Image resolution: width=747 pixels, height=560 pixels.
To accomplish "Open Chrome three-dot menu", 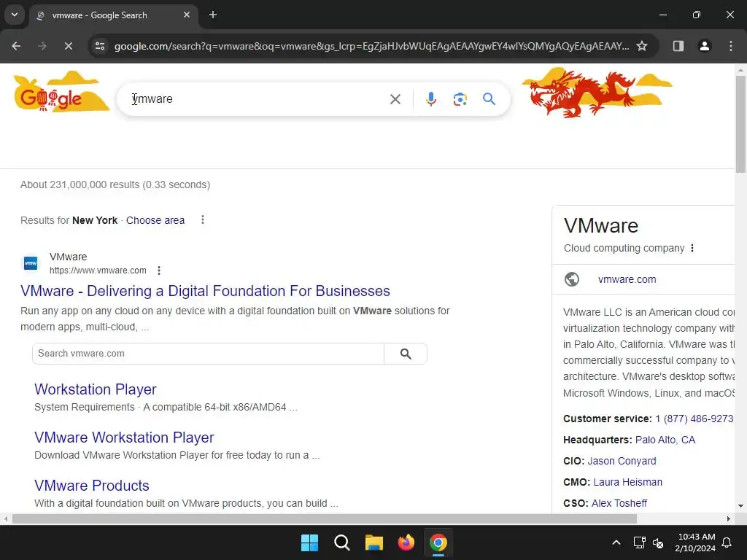I will coord(731,46).
